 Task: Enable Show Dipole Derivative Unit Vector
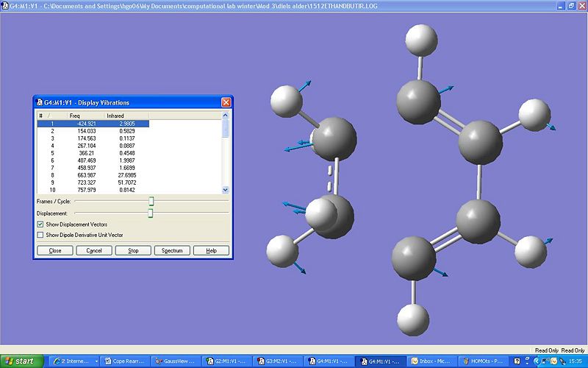click(x=40, y=235)
